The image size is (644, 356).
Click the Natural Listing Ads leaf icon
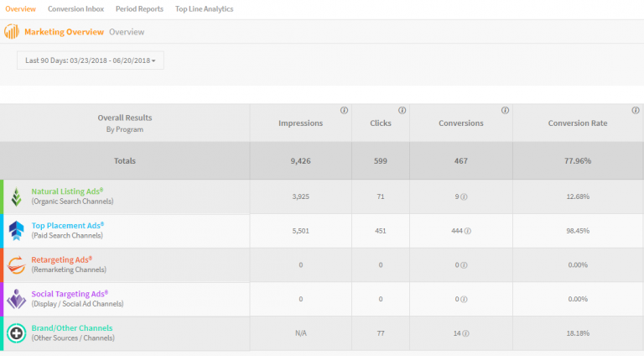(17, 196)
